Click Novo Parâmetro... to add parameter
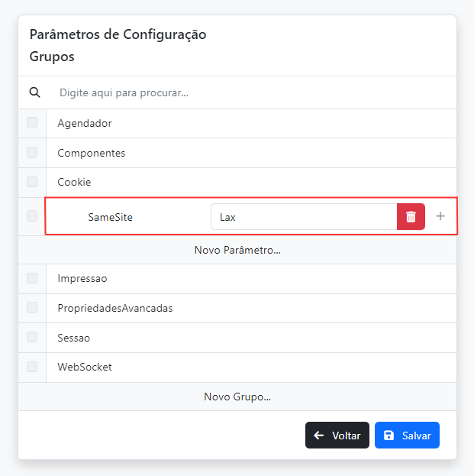The width and height of the screenshot is (474, 476). tap(237, 250)
